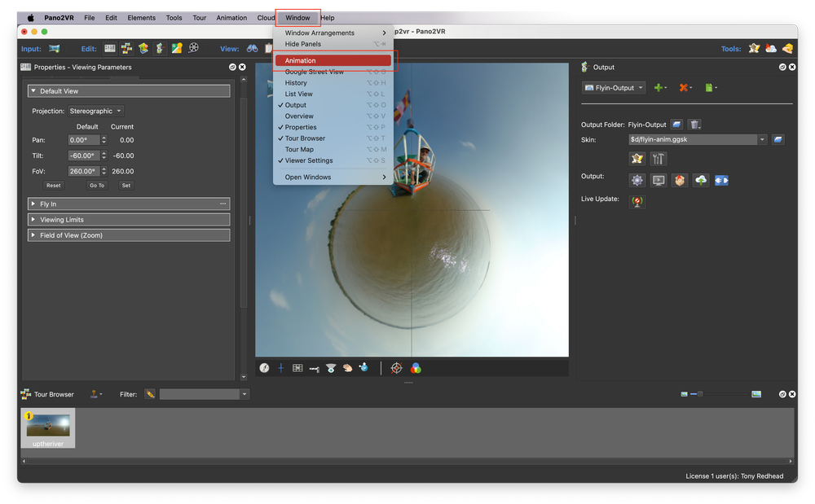The image size is (815, 504).
Task: Expand the Field of View (Zoom) section
Action: coord(129,235)
